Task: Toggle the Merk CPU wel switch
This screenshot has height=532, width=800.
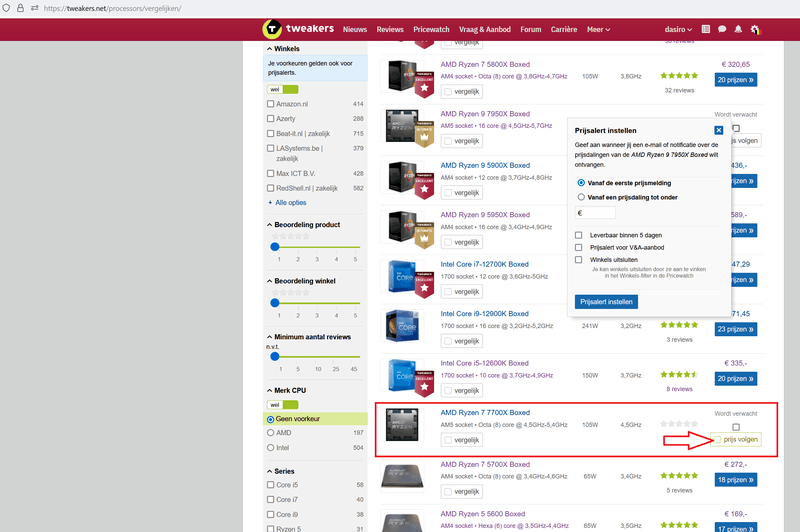Action: [x=283, y=404]
